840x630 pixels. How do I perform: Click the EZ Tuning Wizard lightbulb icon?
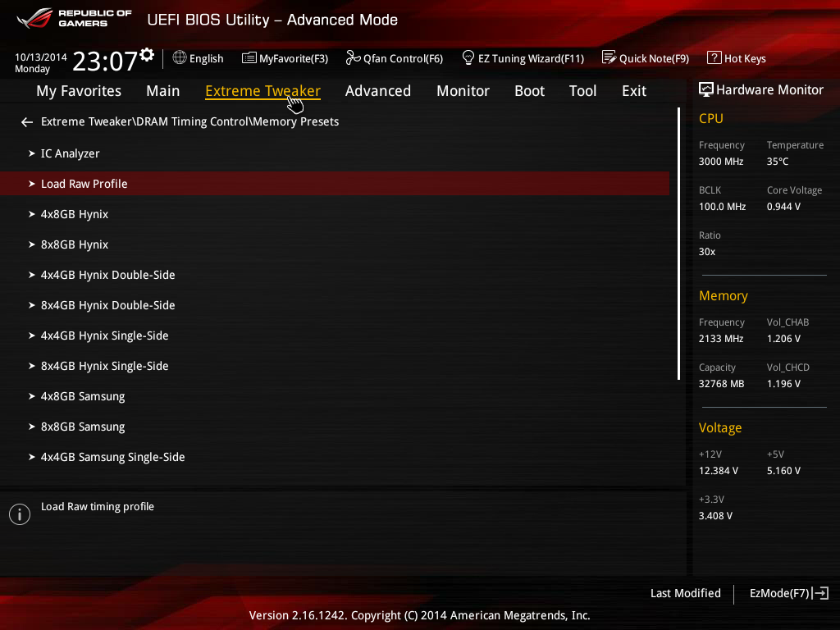tap(468, 57)
